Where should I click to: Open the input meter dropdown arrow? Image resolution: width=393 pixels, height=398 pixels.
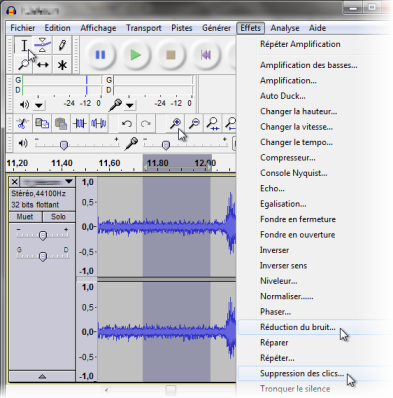pos(130,106)
